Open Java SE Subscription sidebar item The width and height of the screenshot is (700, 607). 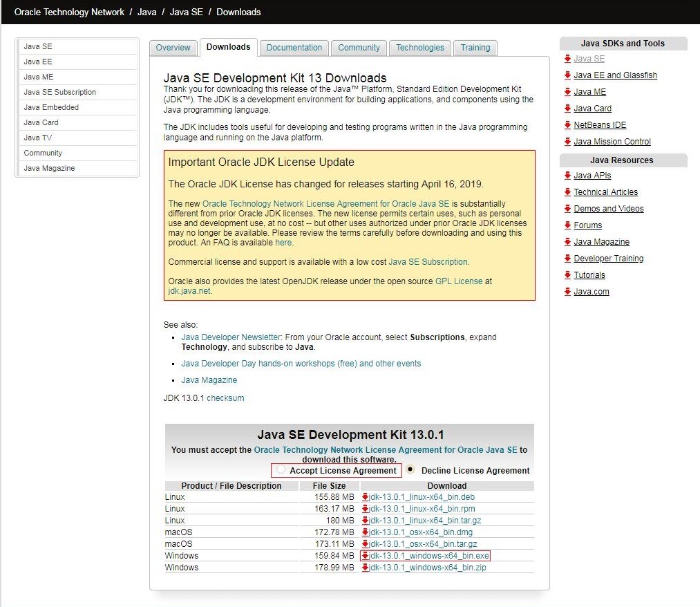click(77, 92)
